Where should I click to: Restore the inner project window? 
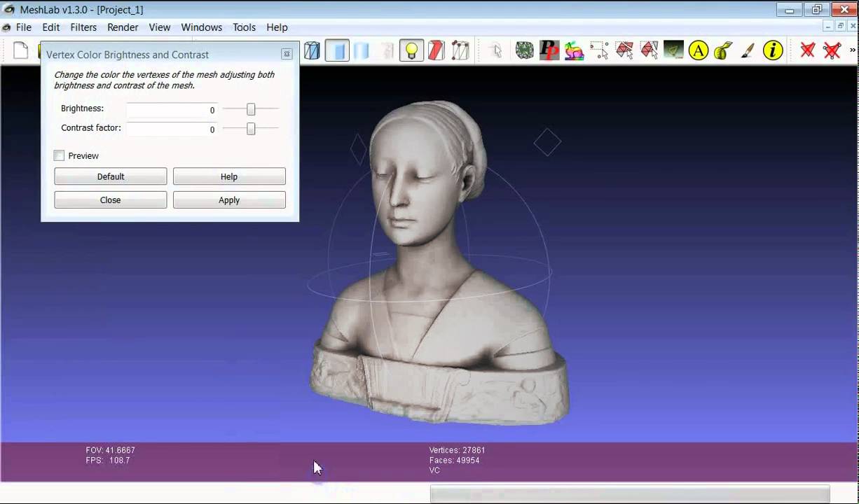(x=840, y=26)
